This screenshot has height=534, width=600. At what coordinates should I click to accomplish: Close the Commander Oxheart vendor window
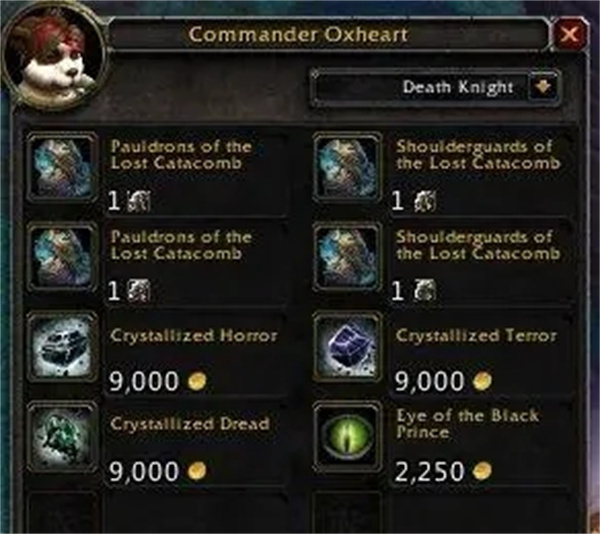(x=569, y=34)
